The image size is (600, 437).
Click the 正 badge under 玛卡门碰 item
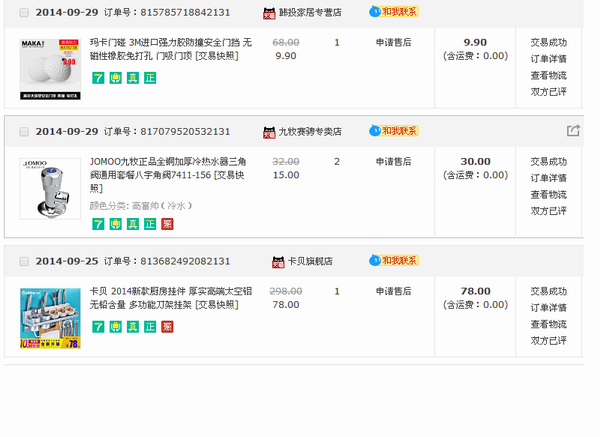click(x=150, y=77)
